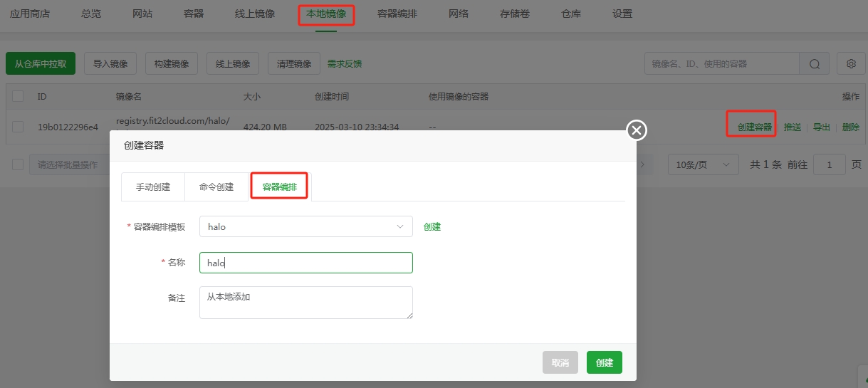
Task: Switch to the 命令创建 tab
Action: pos(216,187)
